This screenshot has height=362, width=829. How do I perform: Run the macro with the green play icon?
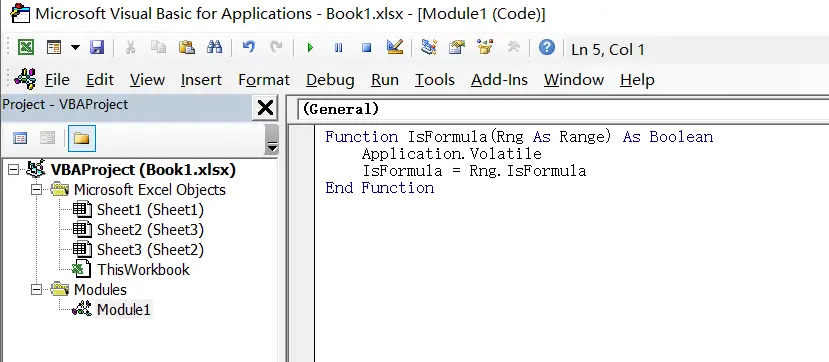click(310, 48)
